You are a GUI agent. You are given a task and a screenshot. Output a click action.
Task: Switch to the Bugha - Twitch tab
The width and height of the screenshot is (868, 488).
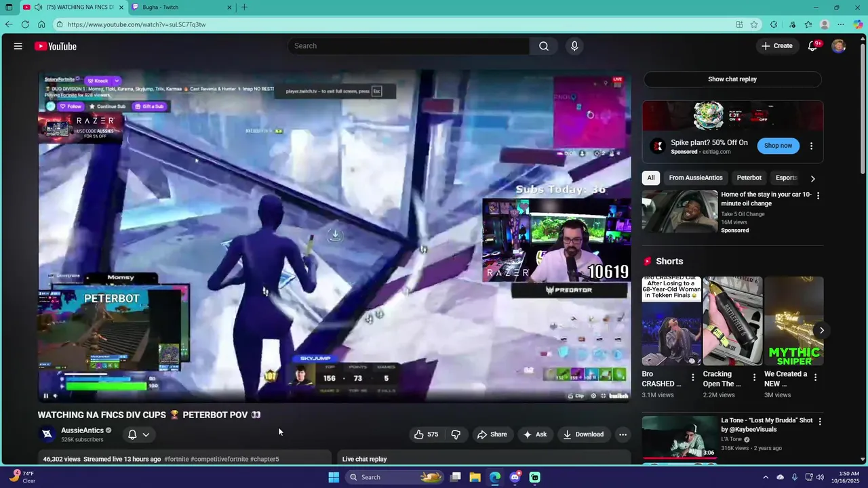point(182,7)
